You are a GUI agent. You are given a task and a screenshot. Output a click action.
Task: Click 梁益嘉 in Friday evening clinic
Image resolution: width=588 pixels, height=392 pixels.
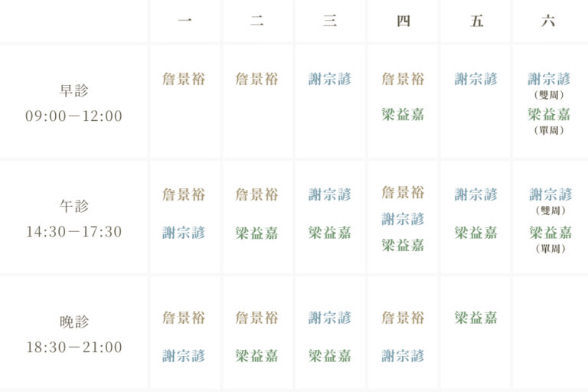click(476, 318)
